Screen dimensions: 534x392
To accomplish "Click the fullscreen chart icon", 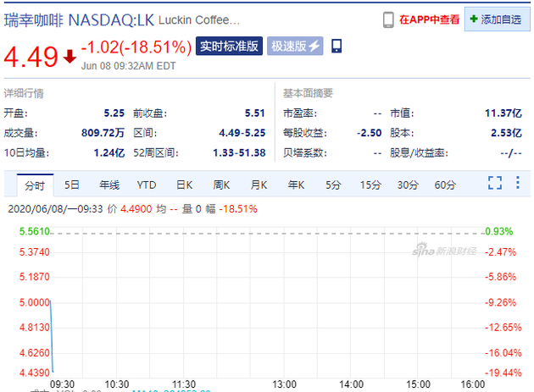I will click(x=495, y=183).
